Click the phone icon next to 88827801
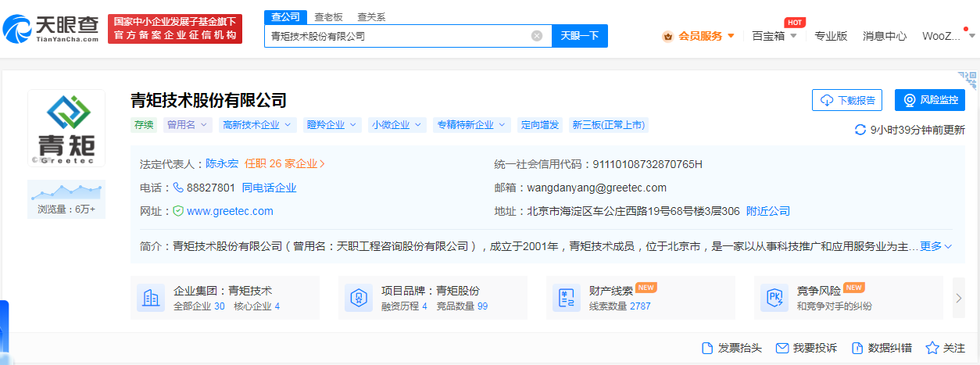980x365 pixels. [x=178, y=188]
